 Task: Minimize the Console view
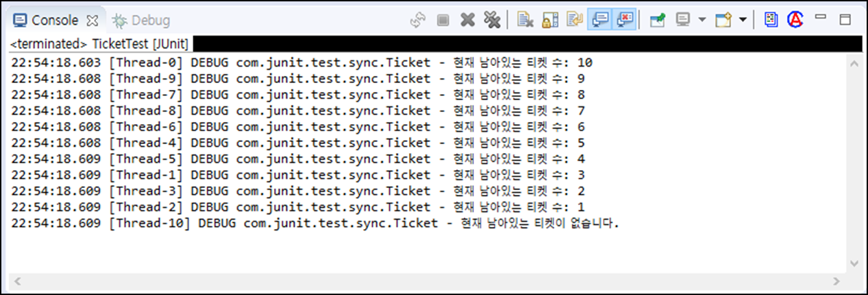(821, 16)
